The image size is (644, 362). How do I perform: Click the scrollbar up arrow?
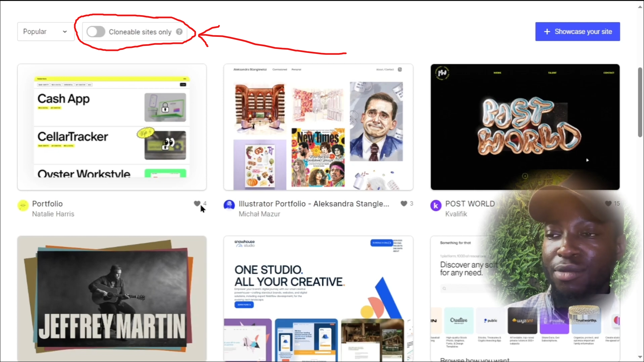640,6
